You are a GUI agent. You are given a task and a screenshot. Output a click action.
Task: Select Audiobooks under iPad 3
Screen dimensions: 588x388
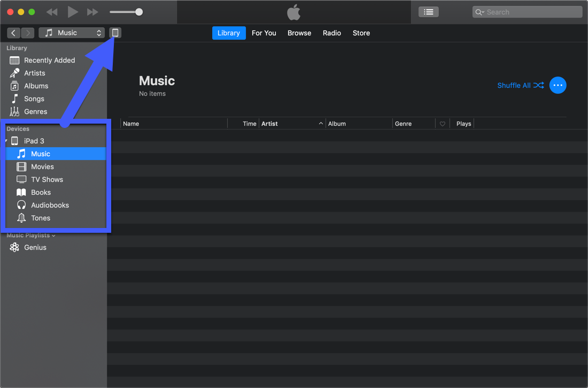click(x=50, y=206)
